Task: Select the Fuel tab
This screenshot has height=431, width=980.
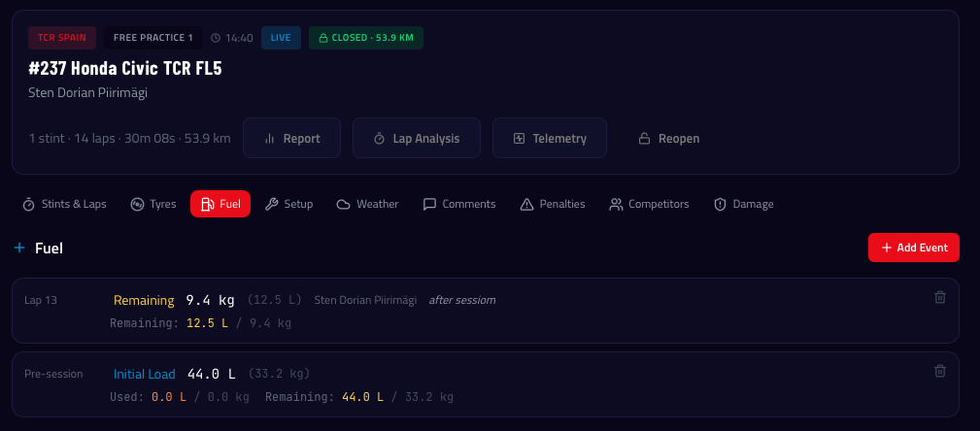Action: (x=220, y=204)
